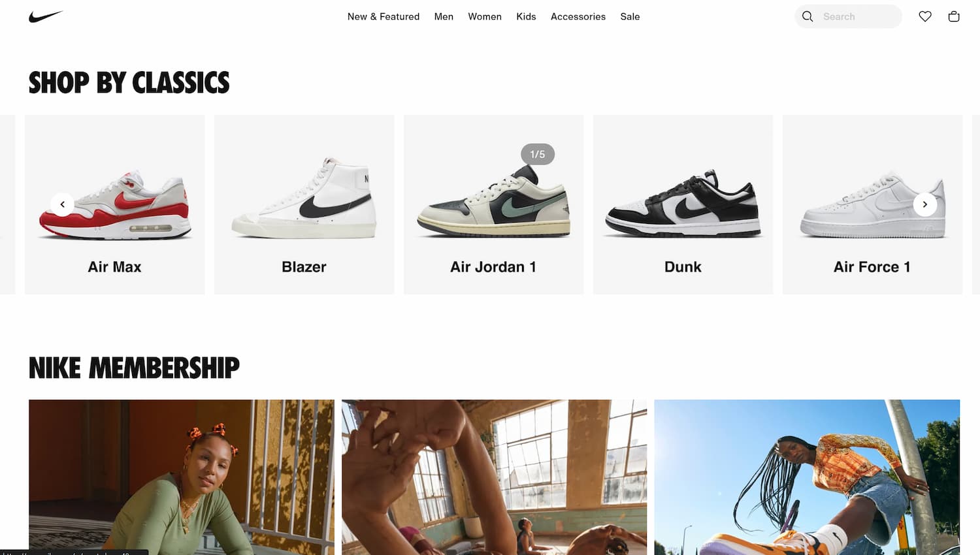
Task: Focus the Search input field
Action: coord(848,16)
